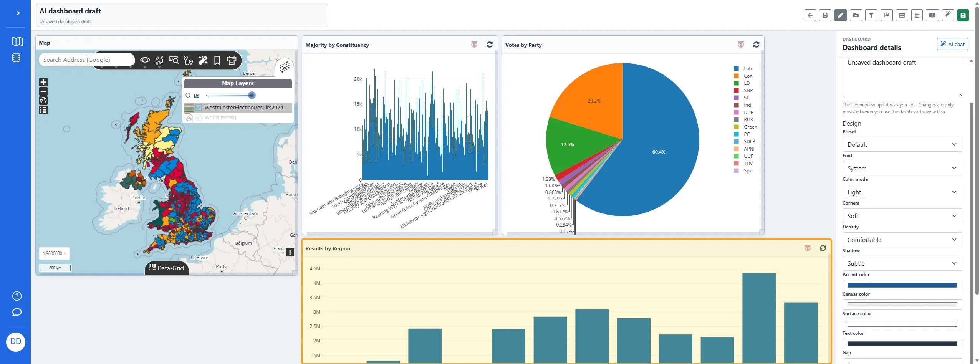Refresh the Majority by Constituency chart
This screenshot has height=364, width=980.
click(489, 45)
